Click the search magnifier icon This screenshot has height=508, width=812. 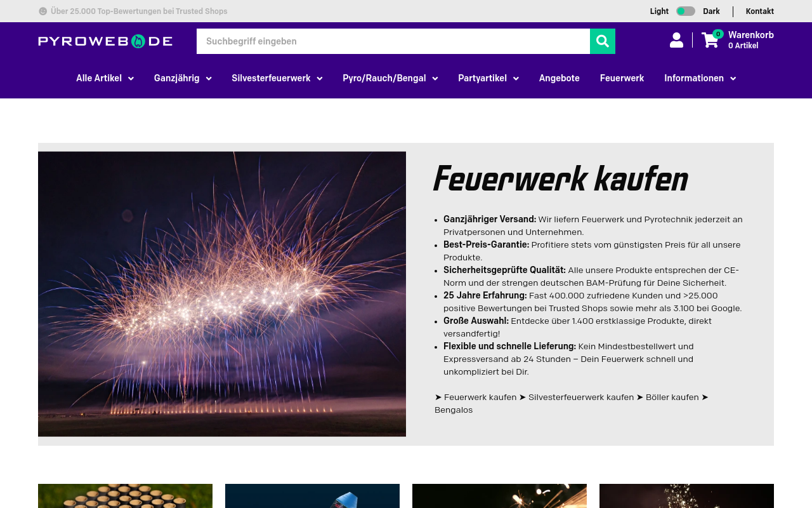point(602,41)
